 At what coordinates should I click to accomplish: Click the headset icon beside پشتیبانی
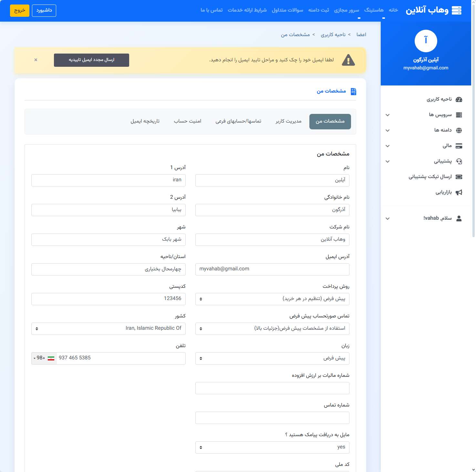[459, 161]
